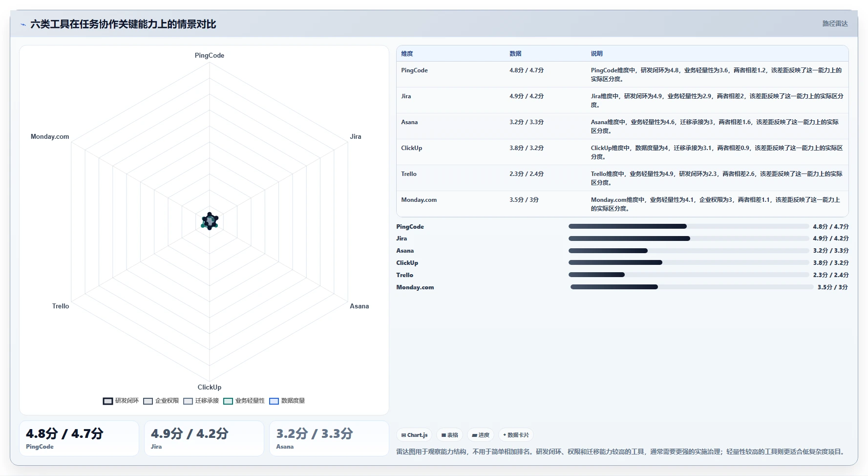Image resolution: width=868 pixels, height=476 pixels.
Task: Click the Trello progress bar
Action: click(x=689, y=275)
